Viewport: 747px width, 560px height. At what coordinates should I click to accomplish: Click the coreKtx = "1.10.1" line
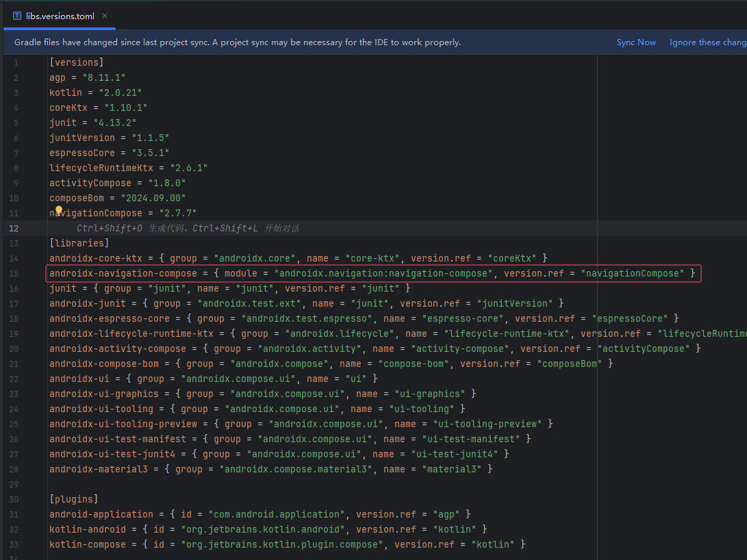(x=98, y=107)
